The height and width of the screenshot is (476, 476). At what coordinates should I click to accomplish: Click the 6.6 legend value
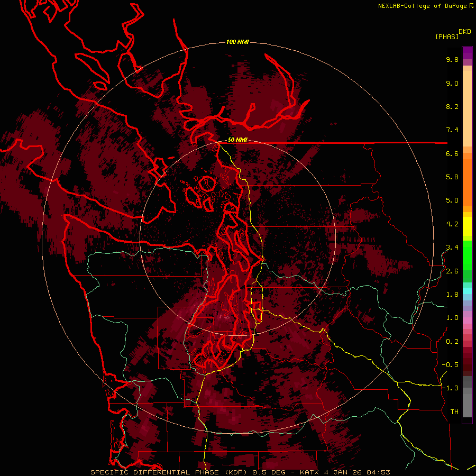pyautogui.click(x=452, y=153)
